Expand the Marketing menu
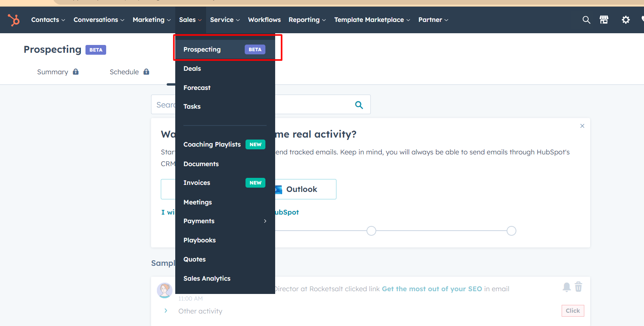Screen dimensions: 644x326 coord(151,20)
